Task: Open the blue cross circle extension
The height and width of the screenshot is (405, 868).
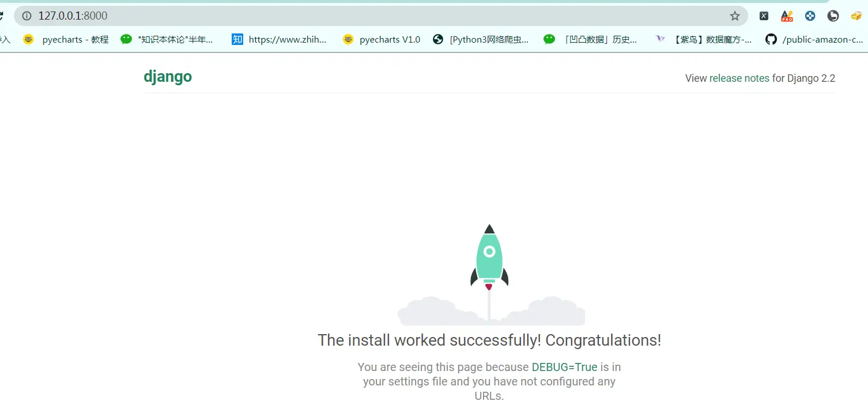Action: 810,16
